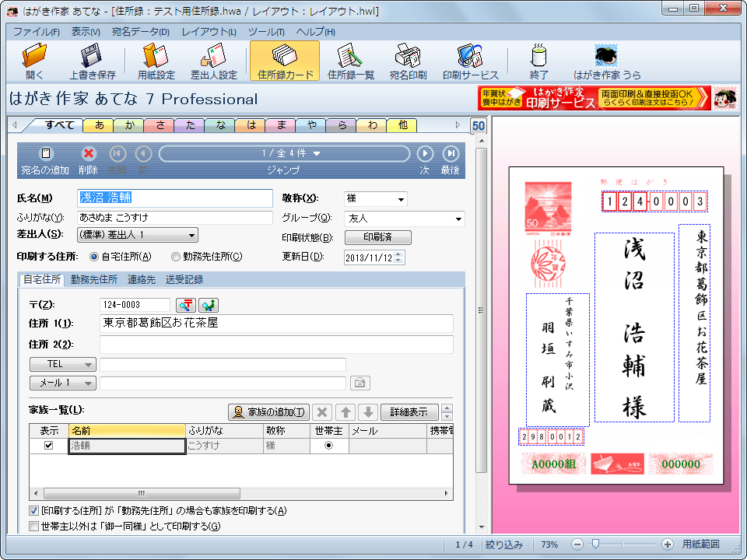Click the 住所 2 input field

pyautogui.click(x=276, y=345)
